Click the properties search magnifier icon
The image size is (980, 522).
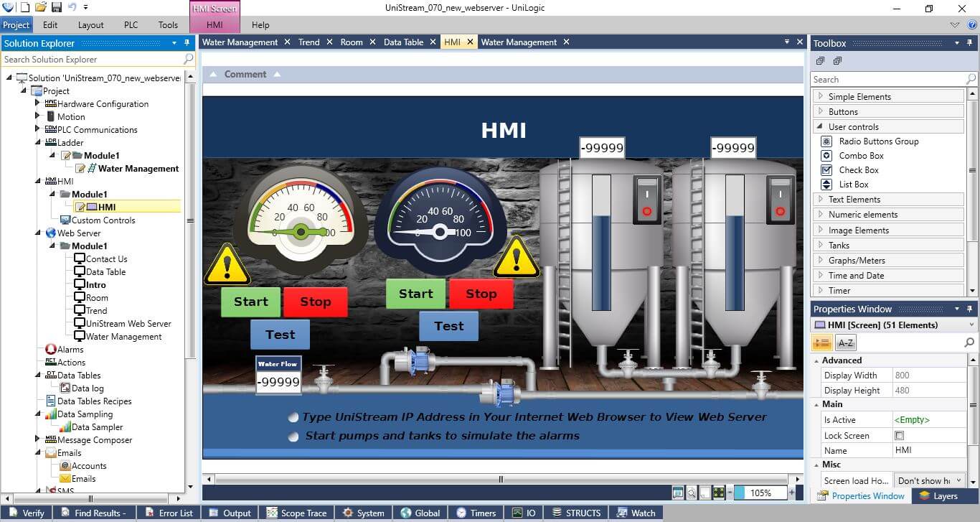coord(970,343)
